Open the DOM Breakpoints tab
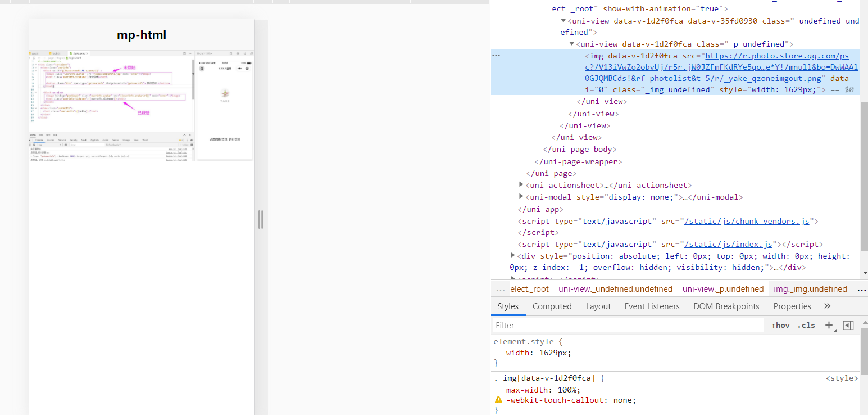Screen dimensions: 868x415 [x=726, y=306]
